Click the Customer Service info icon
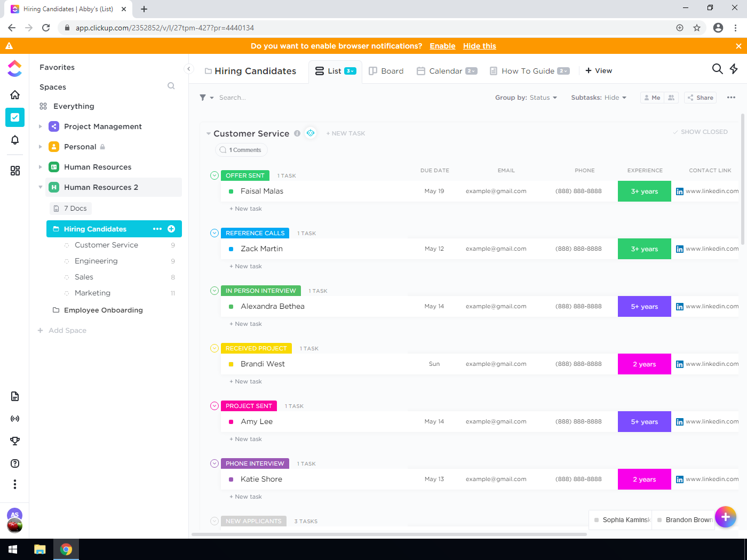The image size is (747, 560). [297, 133]
